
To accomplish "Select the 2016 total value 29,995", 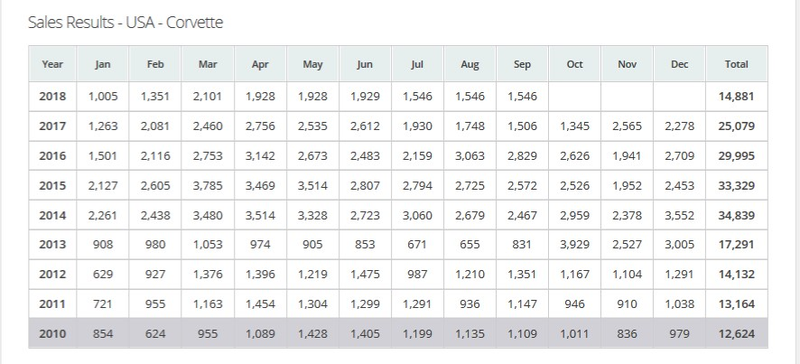I will [736, 156].
